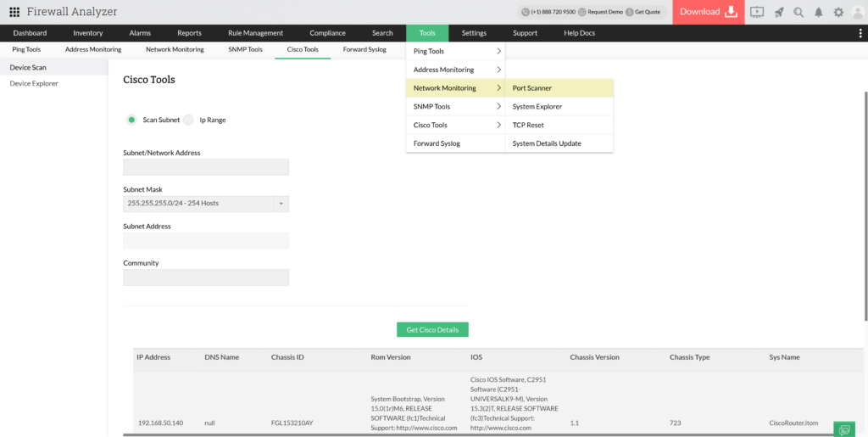Select the Ip Range radio button
Viewport: 868px width, 437px height.
pyautogui.click(x=189, y=120)
